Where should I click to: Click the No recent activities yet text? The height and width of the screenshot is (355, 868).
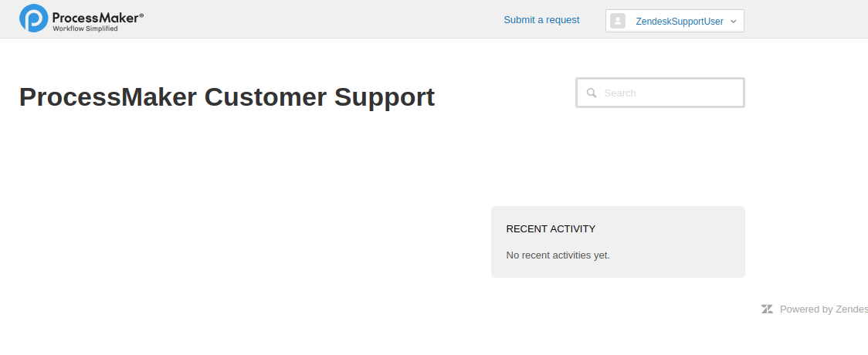pos(558,255)
